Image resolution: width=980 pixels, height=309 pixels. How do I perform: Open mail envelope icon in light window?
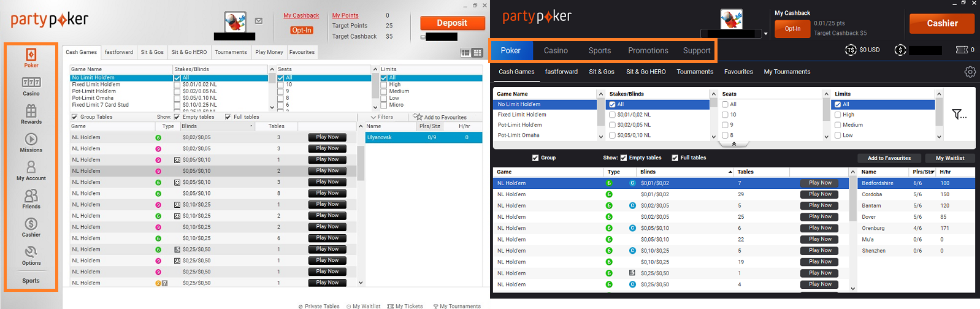tap(259, 21)
